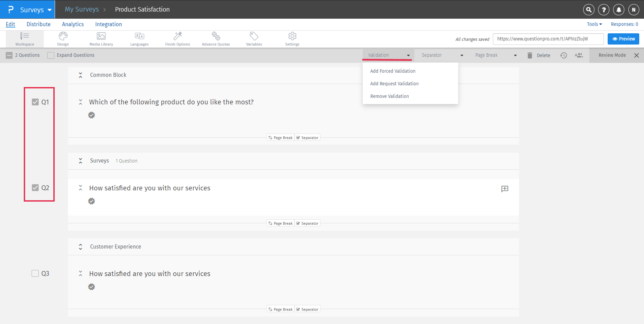This screenshot has width=644, height=324.
Task: Open the Settings gear tool
Action: pyautogui.click(x=292, y=39)
